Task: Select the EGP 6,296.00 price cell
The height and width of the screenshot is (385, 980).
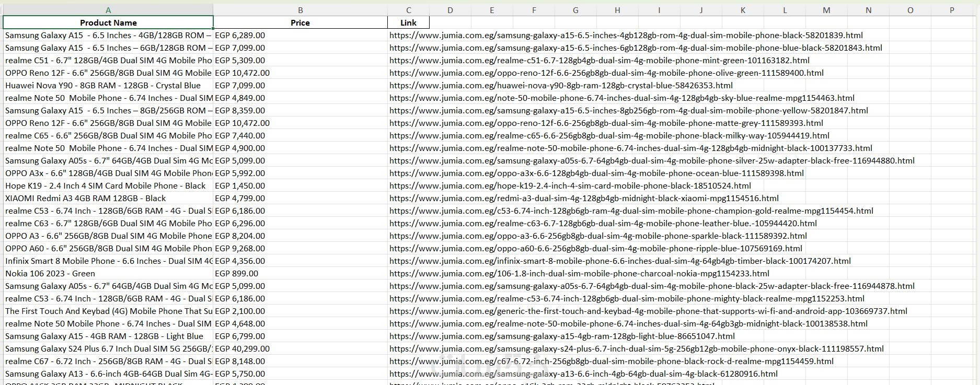Action: coord(301,223)
